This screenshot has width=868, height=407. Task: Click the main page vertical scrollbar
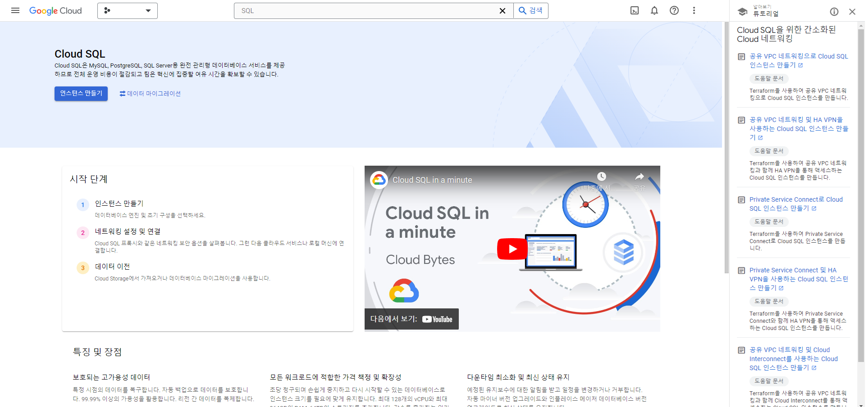pyautogui.click(x=726, y=148)
